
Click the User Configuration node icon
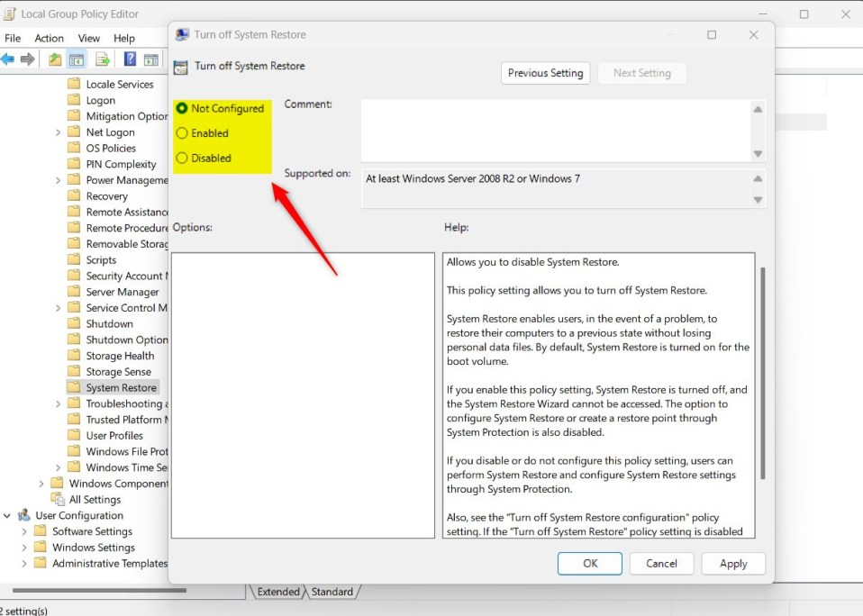click(x=23, y=515)
